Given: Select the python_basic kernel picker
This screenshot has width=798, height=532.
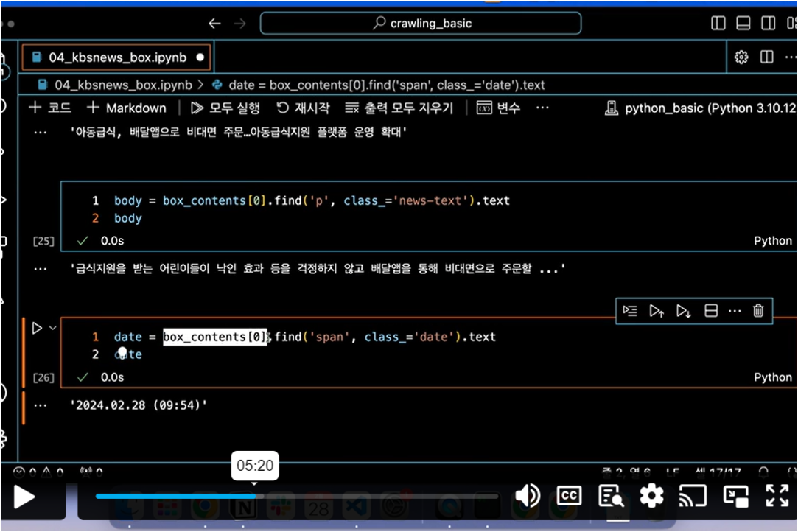Looking at the screenshot, I should click(700, 108).
